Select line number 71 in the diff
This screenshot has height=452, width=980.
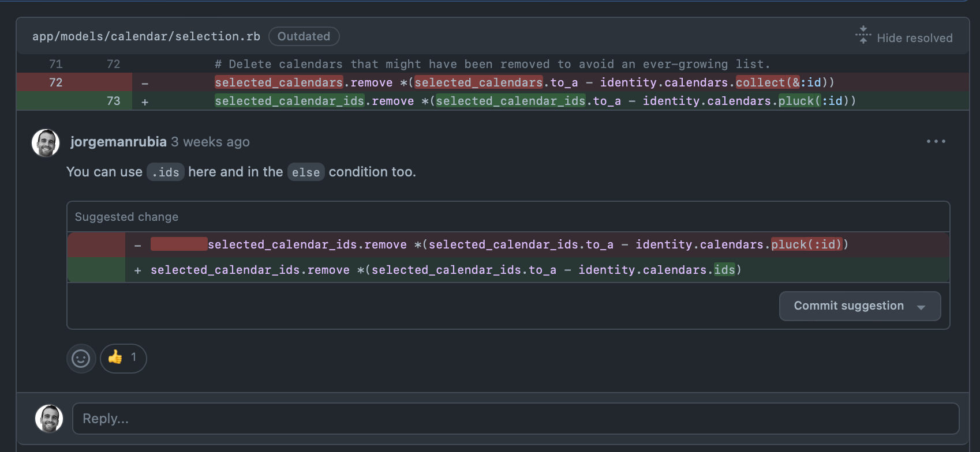(x=55, y=64)
